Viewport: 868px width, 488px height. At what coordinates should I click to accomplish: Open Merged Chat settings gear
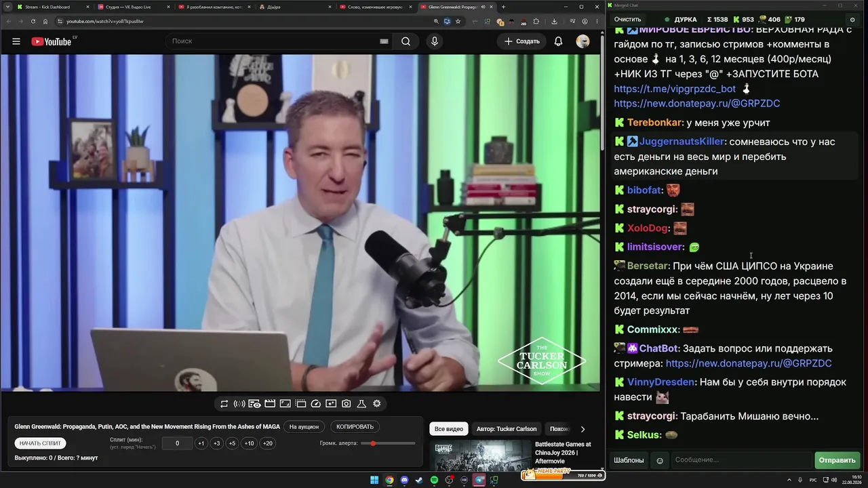point(852,20)
